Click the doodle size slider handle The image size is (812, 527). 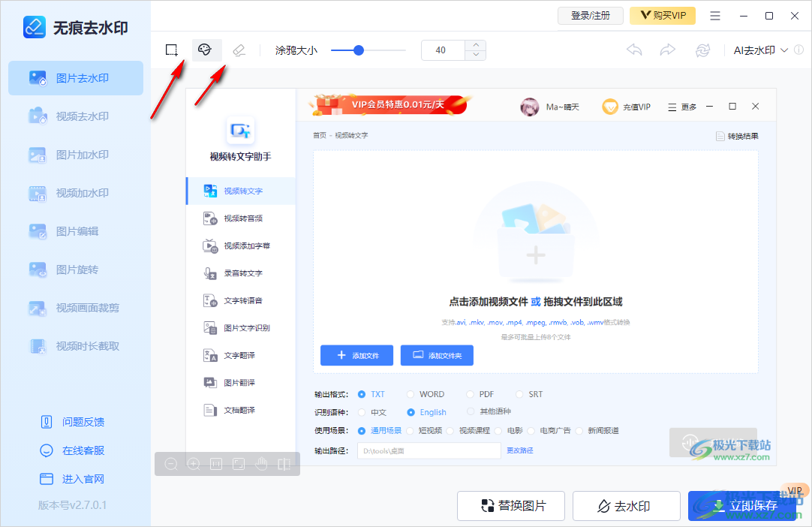(x=359, y=50)
